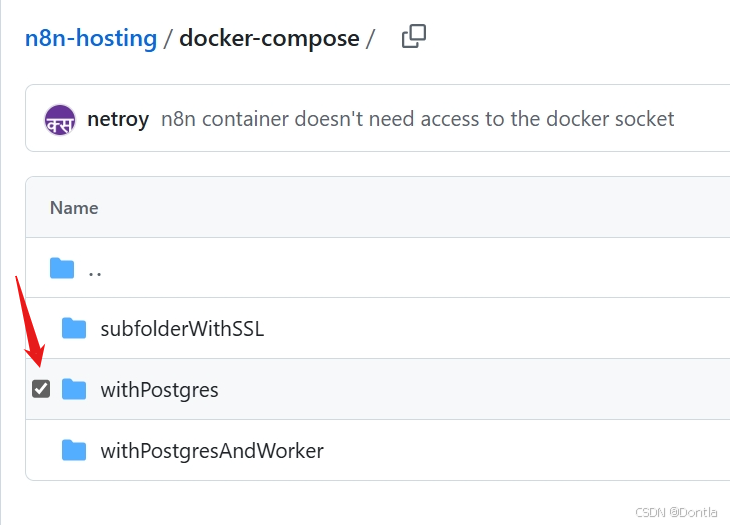Open commit message about docker socket
The height and width of the screenshot is (525, 730).
(418, 119)
